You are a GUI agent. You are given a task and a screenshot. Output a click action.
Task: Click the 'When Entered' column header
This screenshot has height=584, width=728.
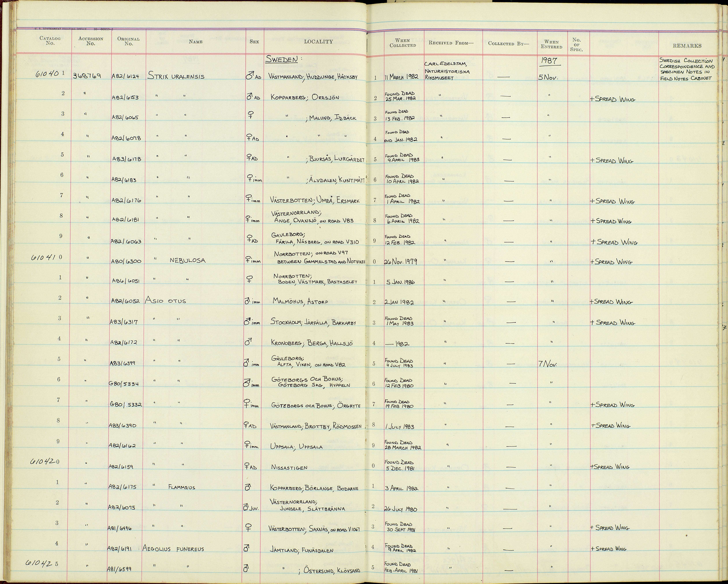pyautogui.click(x=551, y=44)
